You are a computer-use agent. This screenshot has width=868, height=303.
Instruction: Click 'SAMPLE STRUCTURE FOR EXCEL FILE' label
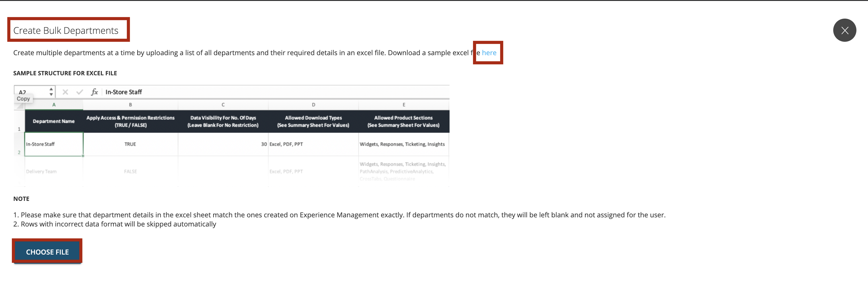coord(65,73)
